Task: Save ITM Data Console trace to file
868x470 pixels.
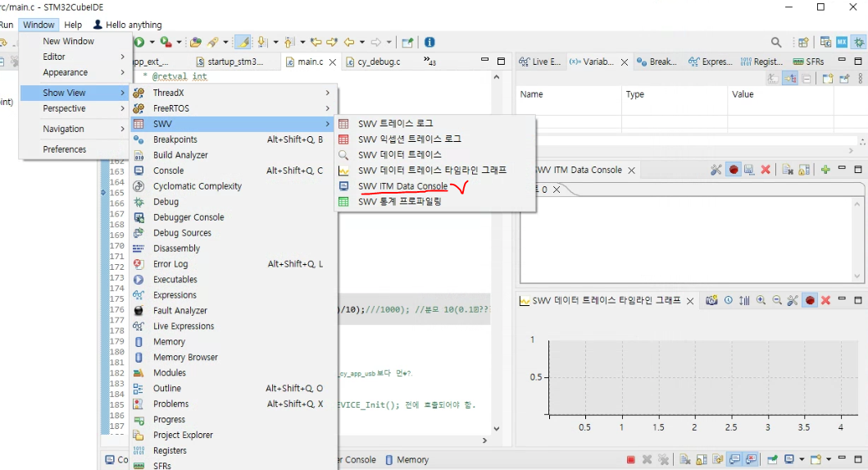Action: point(749,170)
